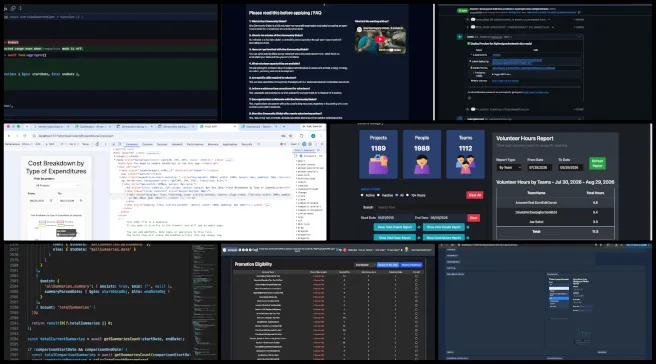Click the Projects card folder icon
This screenshot has width=656, height=364.
pos(378,164)
